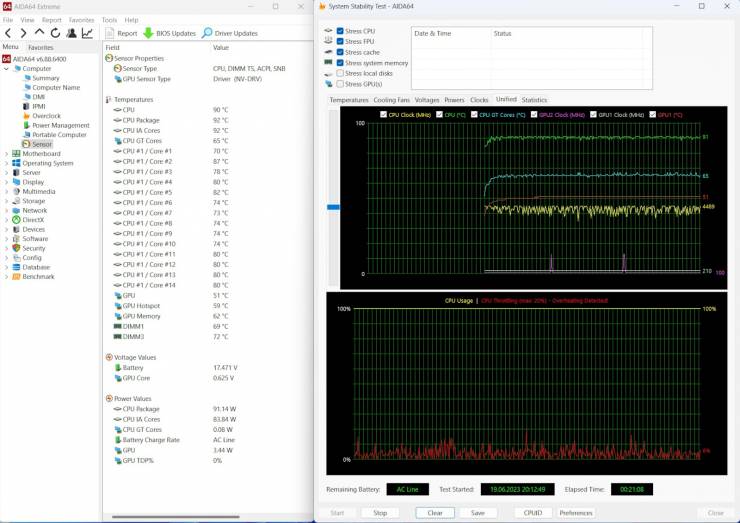Screen dimensions: 740x523
Task: Select Power Management tree item
Action: pyautogui.click(x=60, y=125)
